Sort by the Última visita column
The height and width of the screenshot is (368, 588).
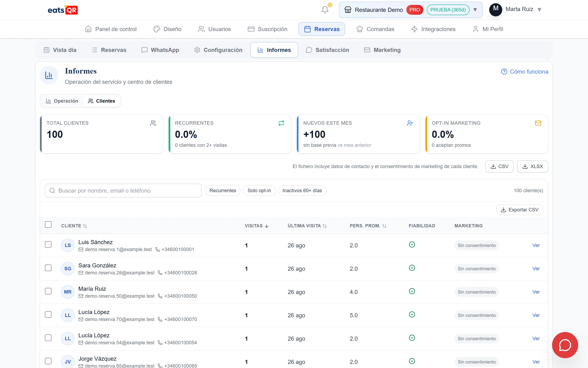307,226
